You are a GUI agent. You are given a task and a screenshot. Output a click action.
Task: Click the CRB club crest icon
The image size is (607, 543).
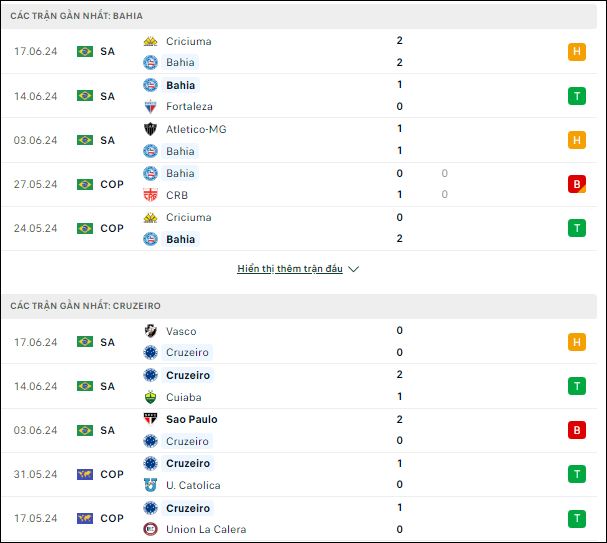coord(150,195)
